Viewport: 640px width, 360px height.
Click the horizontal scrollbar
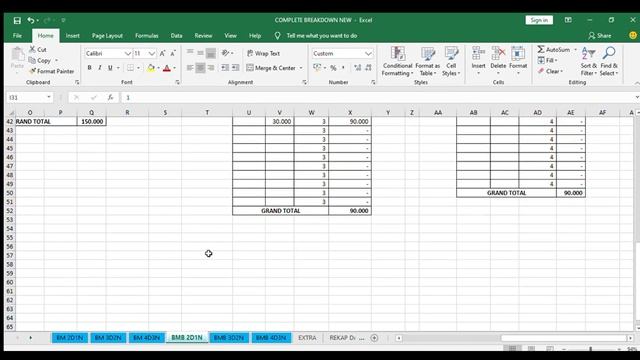(565, 338)
